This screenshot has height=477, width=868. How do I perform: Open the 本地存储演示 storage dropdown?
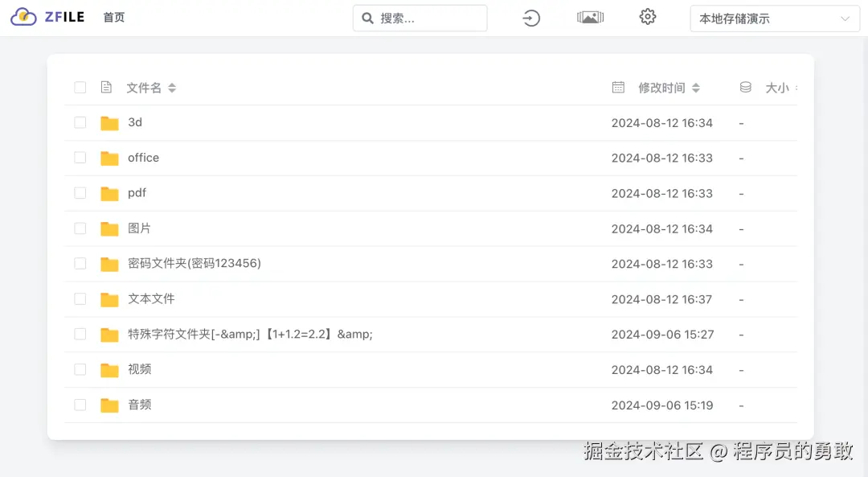click(x=774, y=18)
